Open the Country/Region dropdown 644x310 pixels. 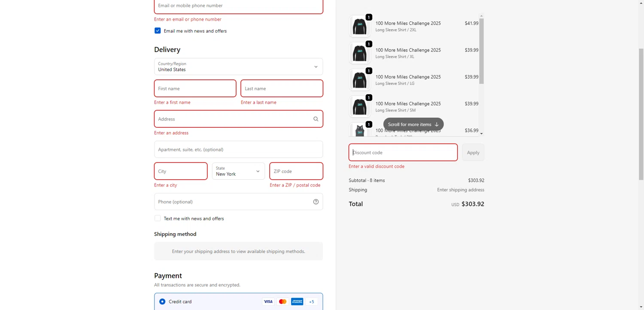238,67
